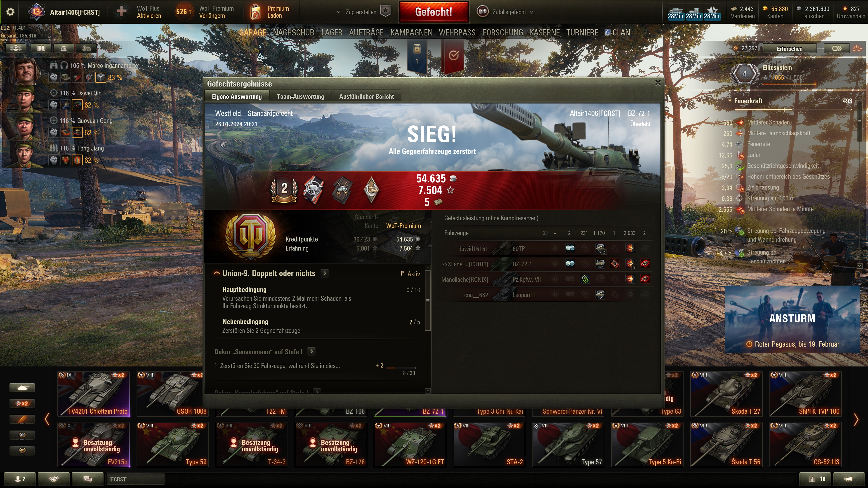
Task: Start battle with the Gefecht! button
Action: click(x=434, y=12)
